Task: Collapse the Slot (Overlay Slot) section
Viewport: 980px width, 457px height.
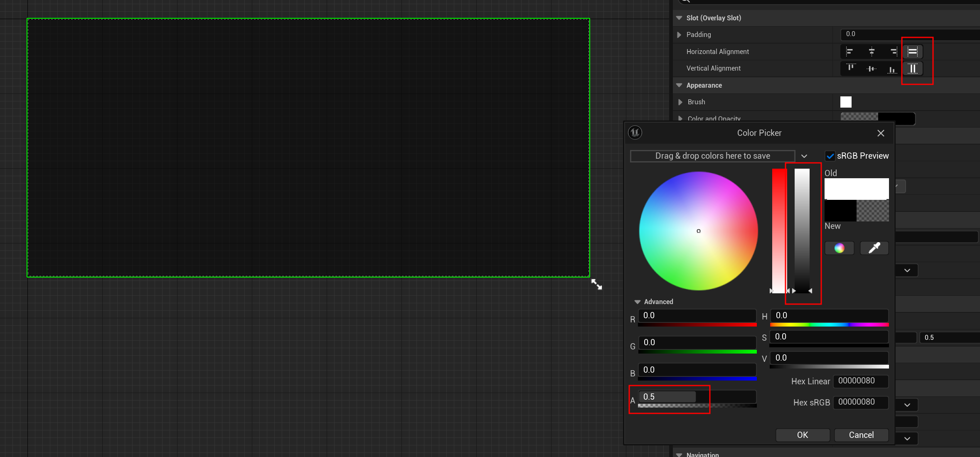Action: 679,18
